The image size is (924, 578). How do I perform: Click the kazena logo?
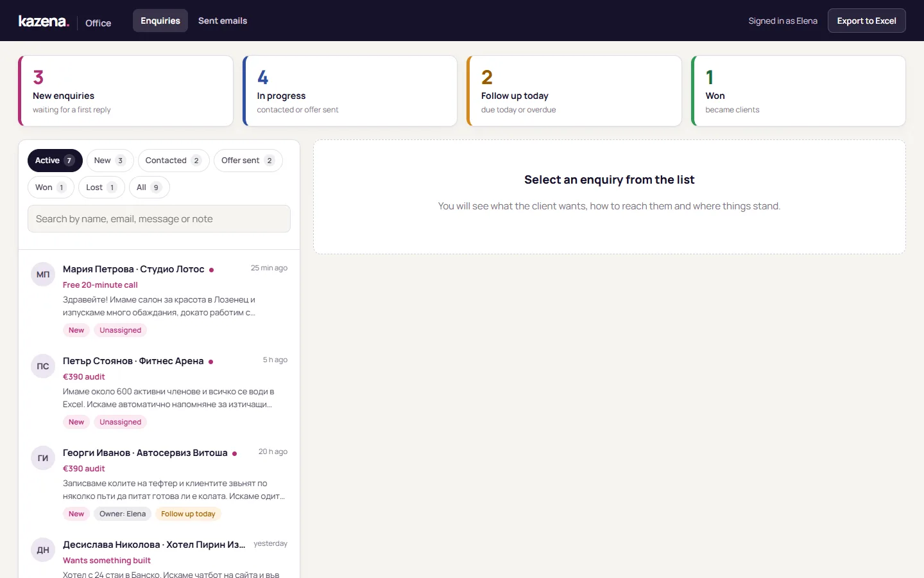coord(44,21)
